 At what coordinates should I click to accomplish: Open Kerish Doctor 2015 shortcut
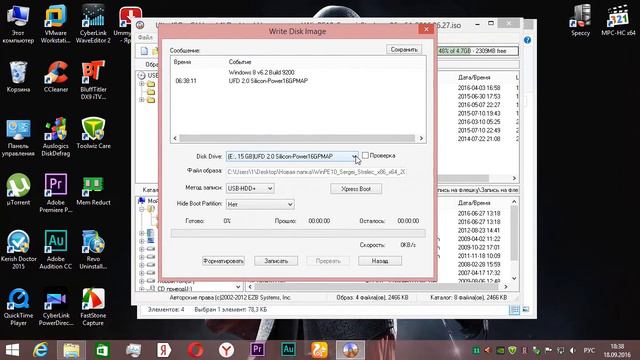18,250
